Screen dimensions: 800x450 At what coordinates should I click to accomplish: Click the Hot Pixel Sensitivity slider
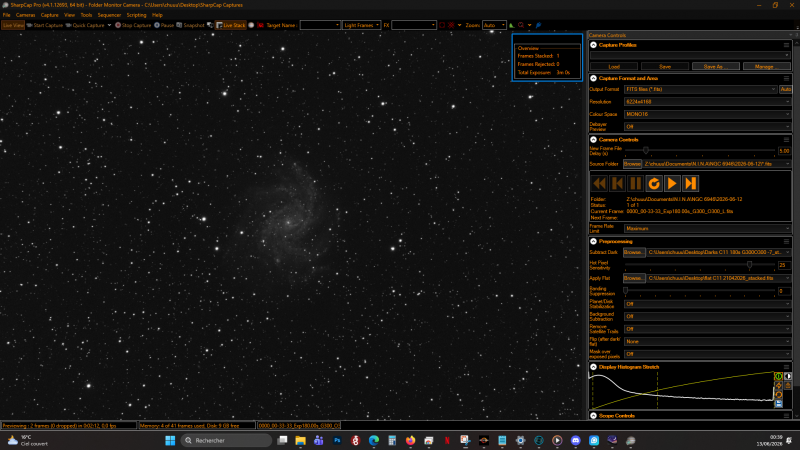coord(700,265)
